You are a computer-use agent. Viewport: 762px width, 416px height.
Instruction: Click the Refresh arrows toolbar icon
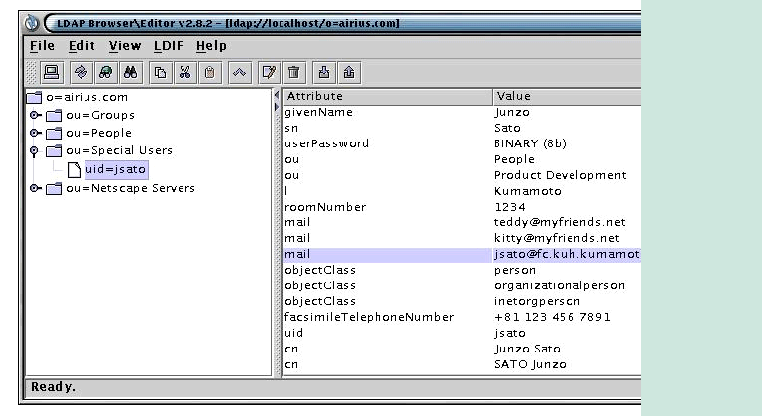click(x=81, y=73)
